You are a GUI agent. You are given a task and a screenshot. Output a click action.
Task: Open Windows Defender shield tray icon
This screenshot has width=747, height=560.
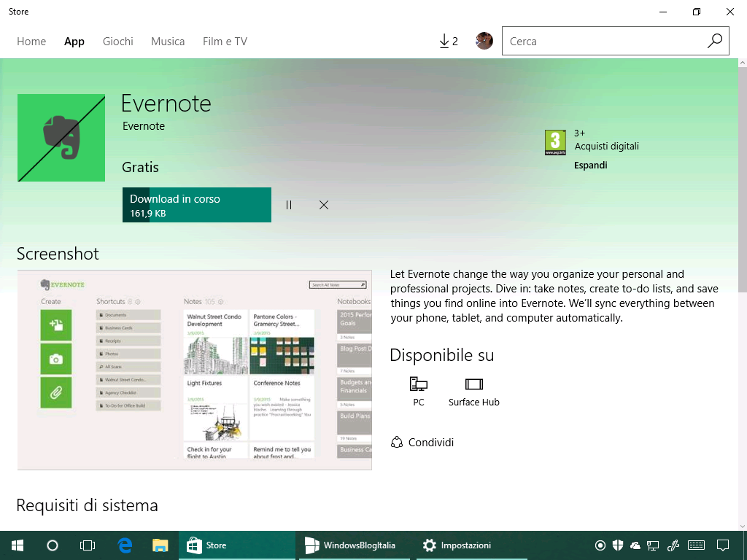click(x=618, y=545)
